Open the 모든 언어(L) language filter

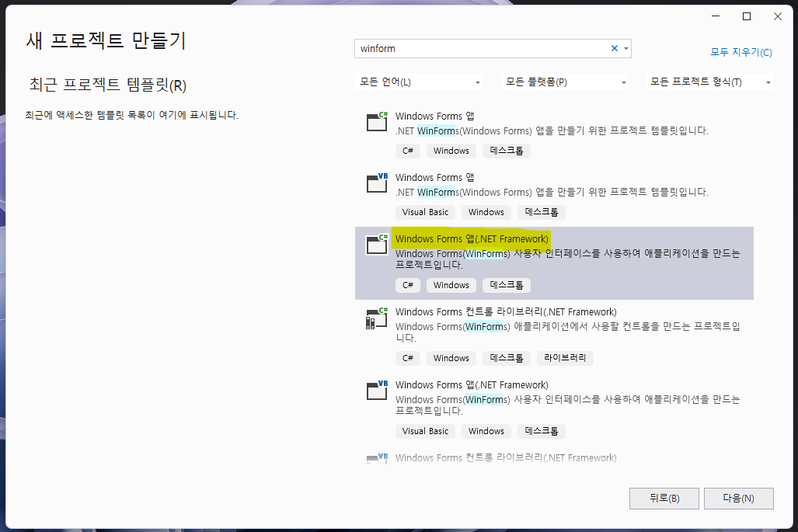[x=419, y=82]
